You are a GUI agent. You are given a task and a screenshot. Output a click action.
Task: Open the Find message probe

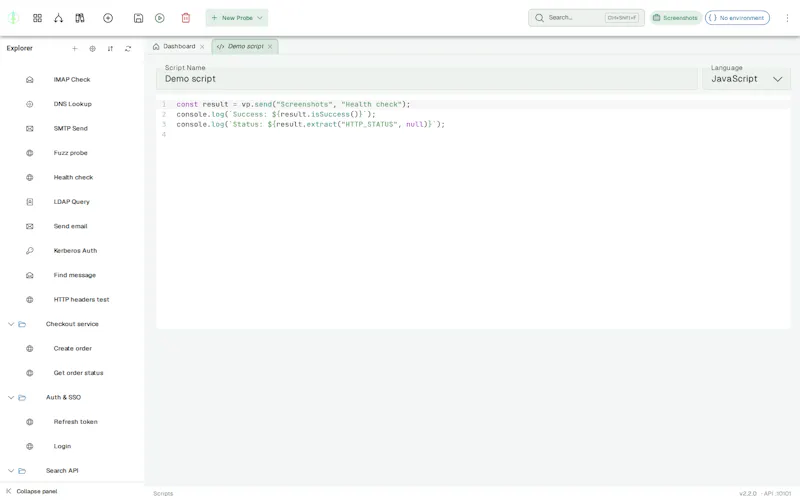coord(74,276)
